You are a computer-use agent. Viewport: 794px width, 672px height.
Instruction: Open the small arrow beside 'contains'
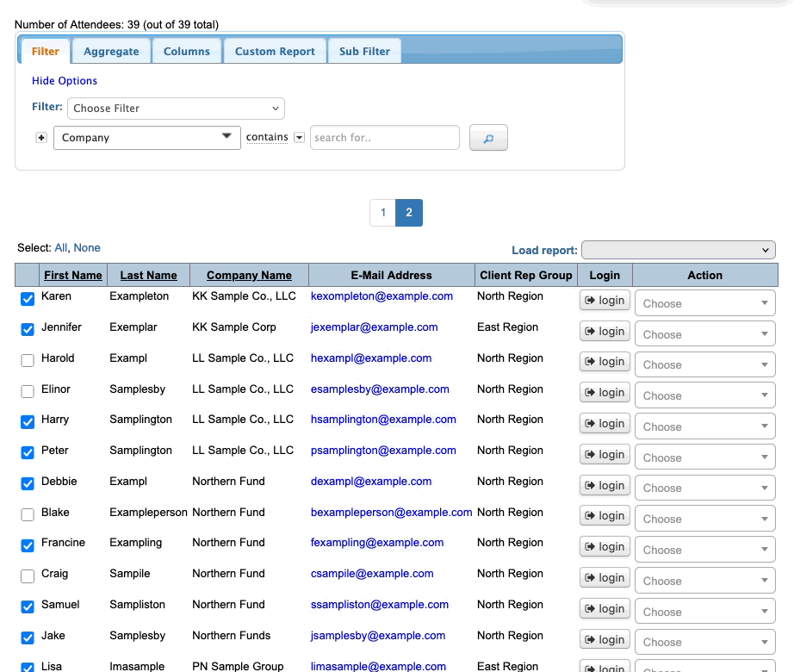click(299, 138)
